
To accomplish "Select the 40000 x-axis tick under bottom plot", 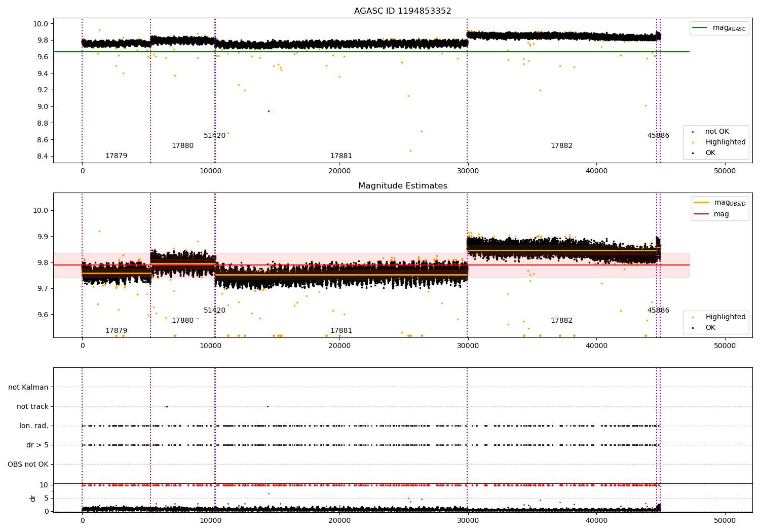I will [596, 521].
